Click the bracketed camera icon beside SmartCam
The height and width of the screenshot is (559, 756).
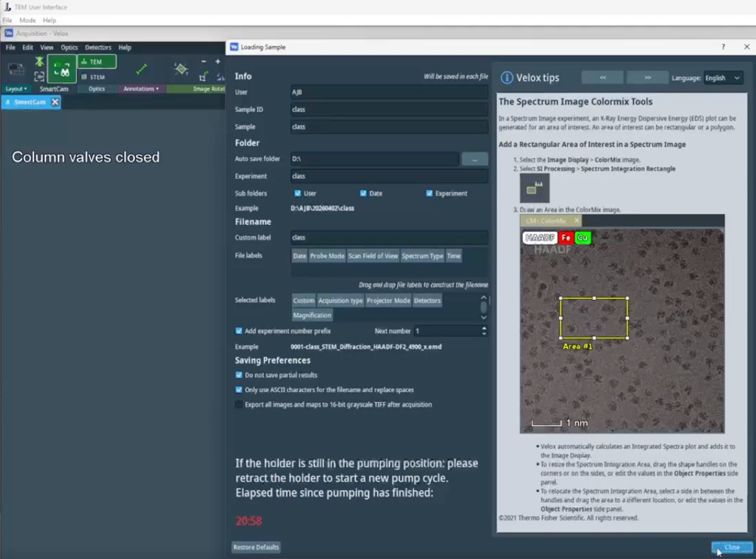[x=39, y=76]
